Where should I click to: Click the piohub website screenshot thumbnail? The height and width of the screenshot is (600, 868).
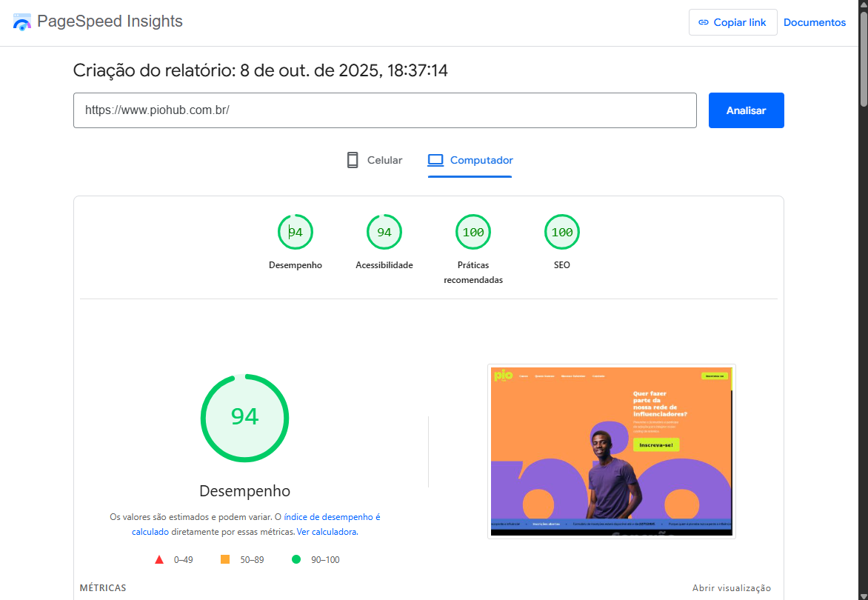[x=611, y=450]
